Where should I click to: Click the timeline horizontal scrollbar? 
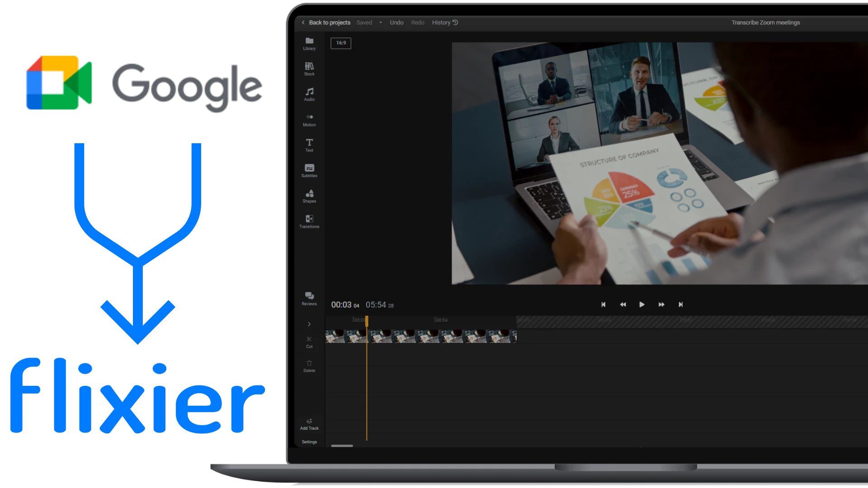coord(342,446)
